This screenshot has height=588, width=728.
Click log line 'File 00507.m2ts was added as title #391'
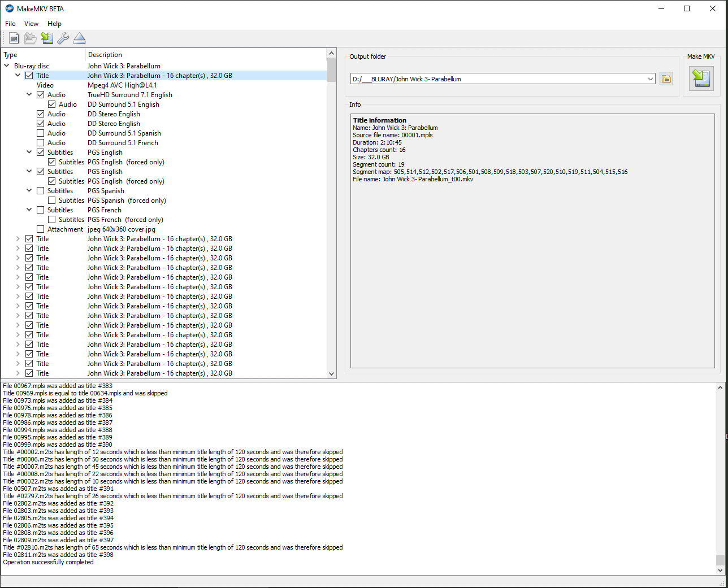pos(58,489)
